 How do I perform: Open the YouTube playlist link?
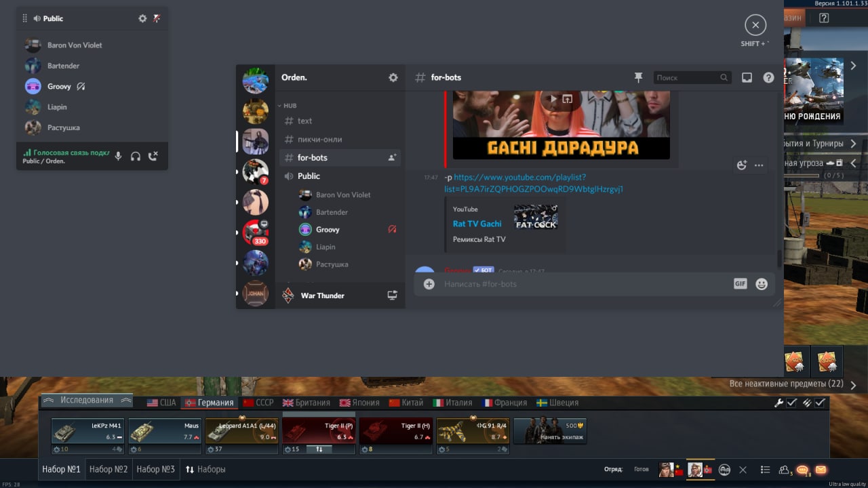(533, 183)
